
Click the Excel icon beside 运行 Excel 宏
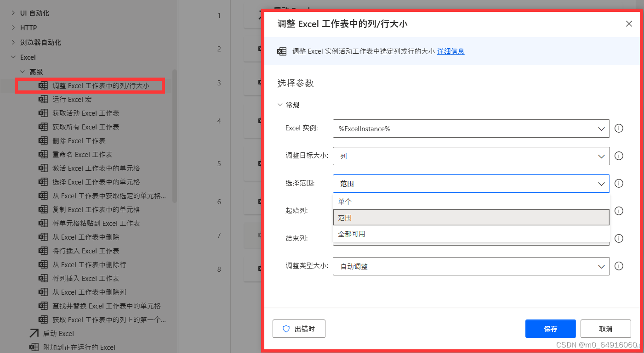click(44, 99)
